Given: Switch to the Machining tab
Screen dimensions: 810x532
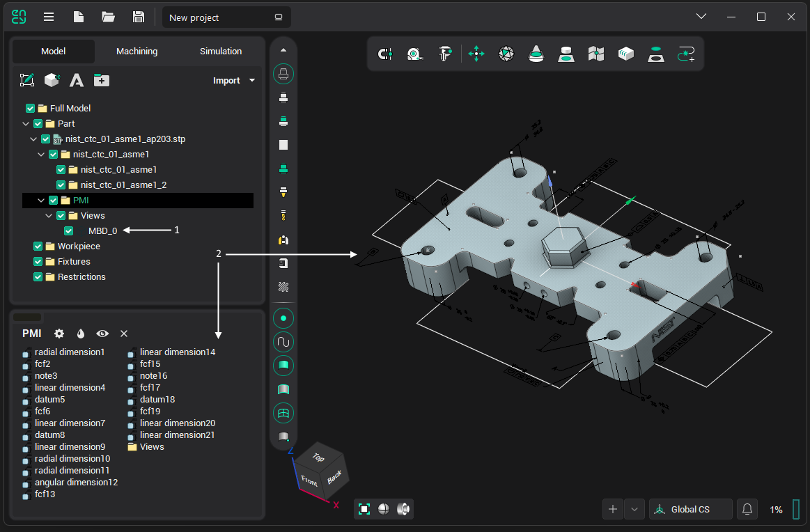Looking at the screenshot, I should [137, 52].
